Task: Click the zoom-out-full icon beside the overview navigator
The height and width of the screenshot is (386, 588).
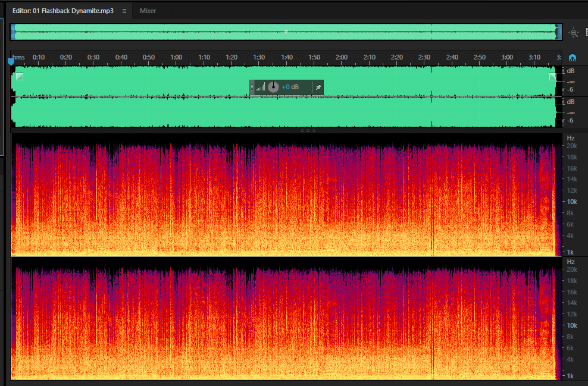Action: pyautogui.click(x=573, y=33)
